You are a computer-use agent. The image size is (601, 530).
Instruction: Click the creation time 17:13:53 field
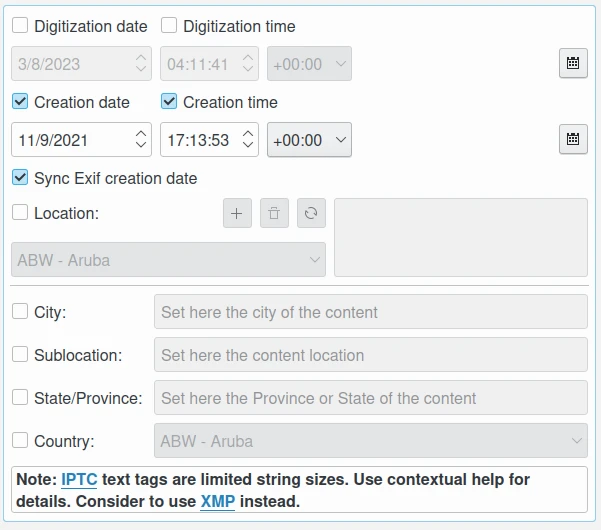[197, 140]
